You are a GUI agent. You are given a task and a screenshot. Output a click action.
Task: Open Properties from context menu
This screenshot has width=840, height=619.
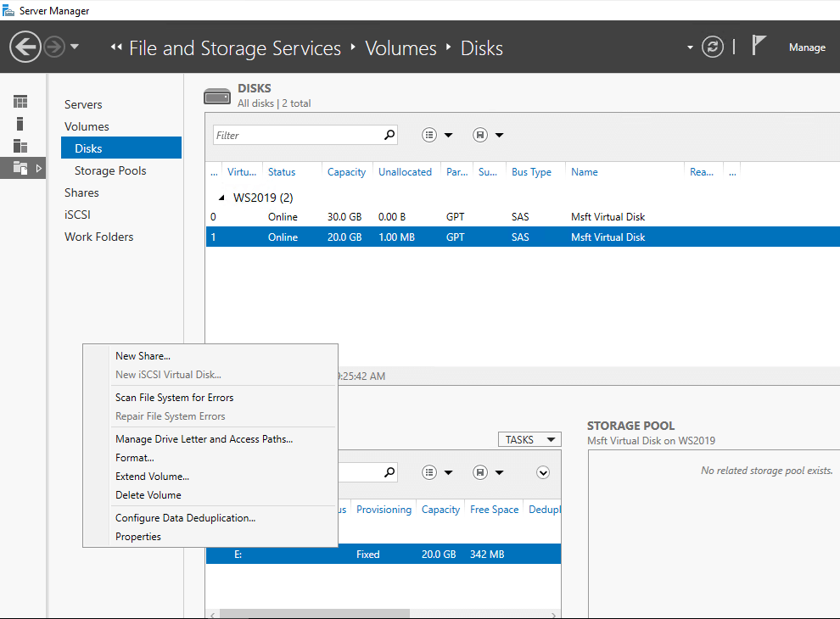[138, 537]
